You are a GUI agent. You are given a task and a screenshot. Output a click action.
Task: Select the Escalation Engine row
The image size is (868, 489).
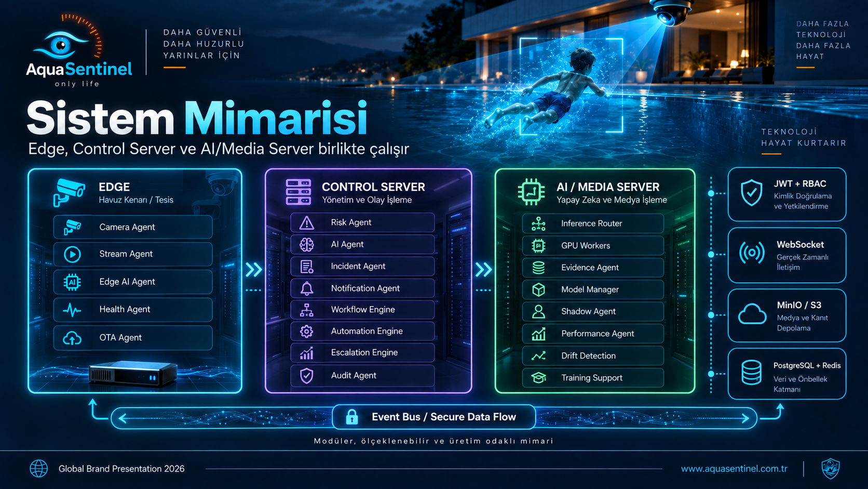click(x=362, y=353)
